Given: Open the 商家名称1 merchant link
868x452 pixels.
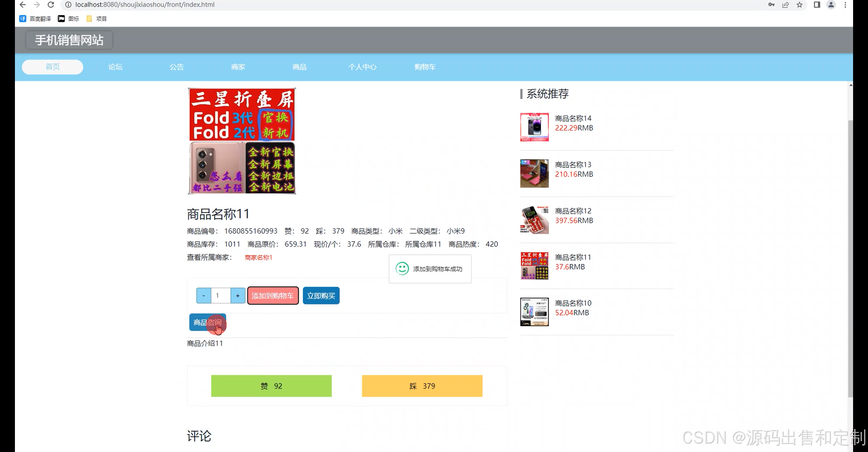Looking at the screenshot, I should [x=258, y=258].
